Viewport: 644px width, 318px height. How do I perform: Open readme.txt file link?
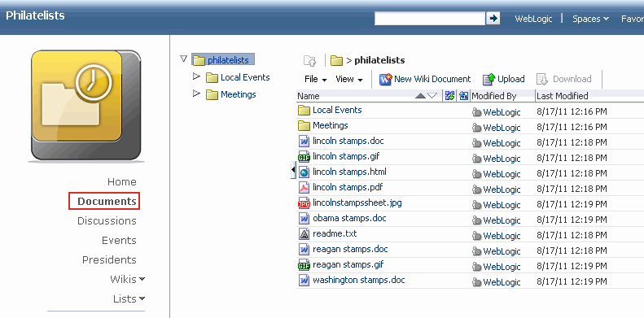tap(335, 234)
